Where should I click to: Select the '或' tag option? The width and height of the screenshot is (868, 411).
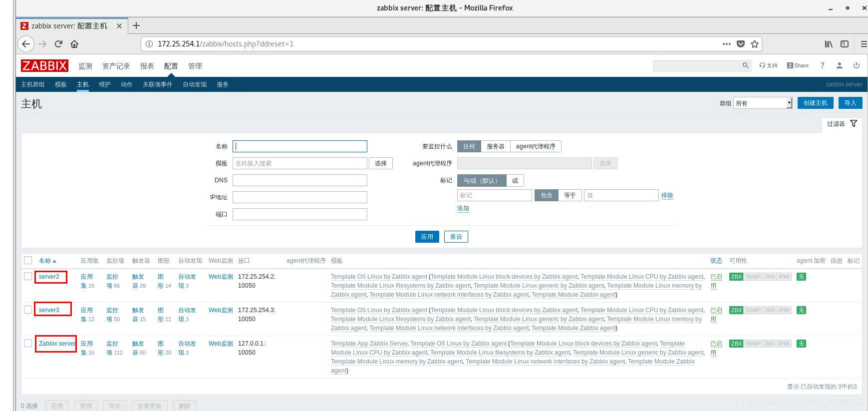[x=515, y=181]
